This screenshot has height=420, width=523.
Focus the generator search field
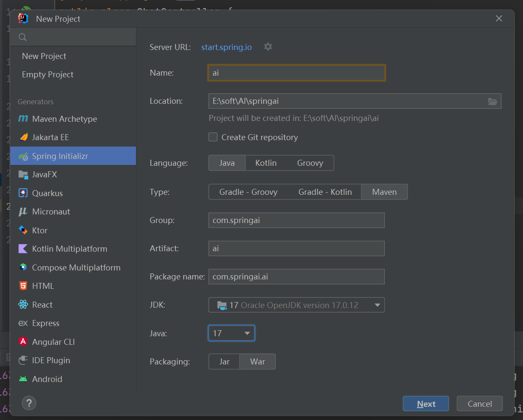[x=73, y=37]
